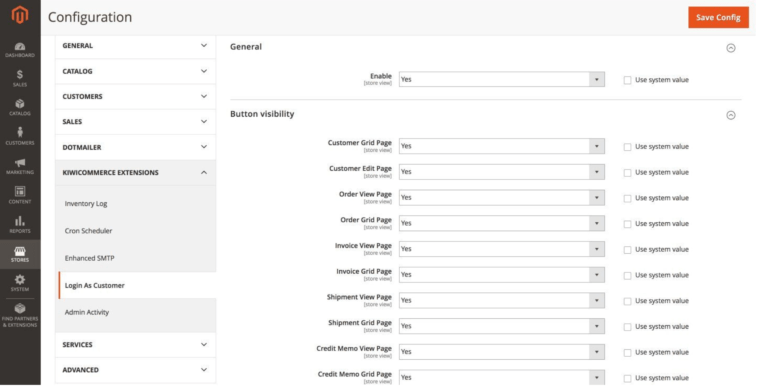Check Use system value for Order View Page

point(627,198)
